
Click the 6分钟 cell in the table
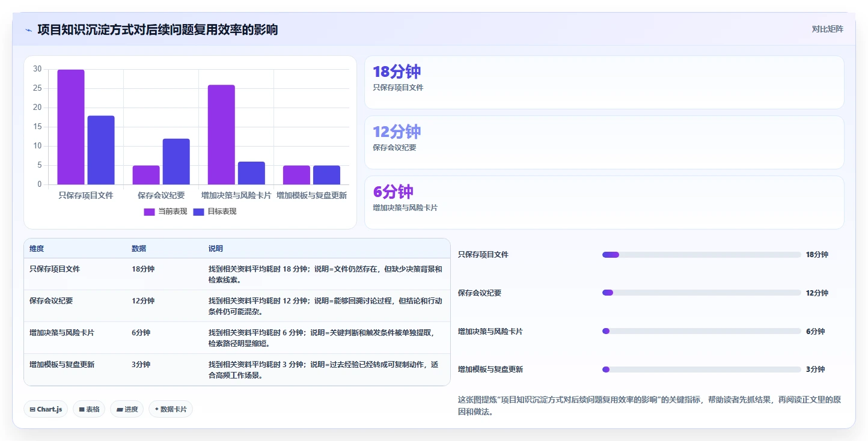(x=141, y=333)
